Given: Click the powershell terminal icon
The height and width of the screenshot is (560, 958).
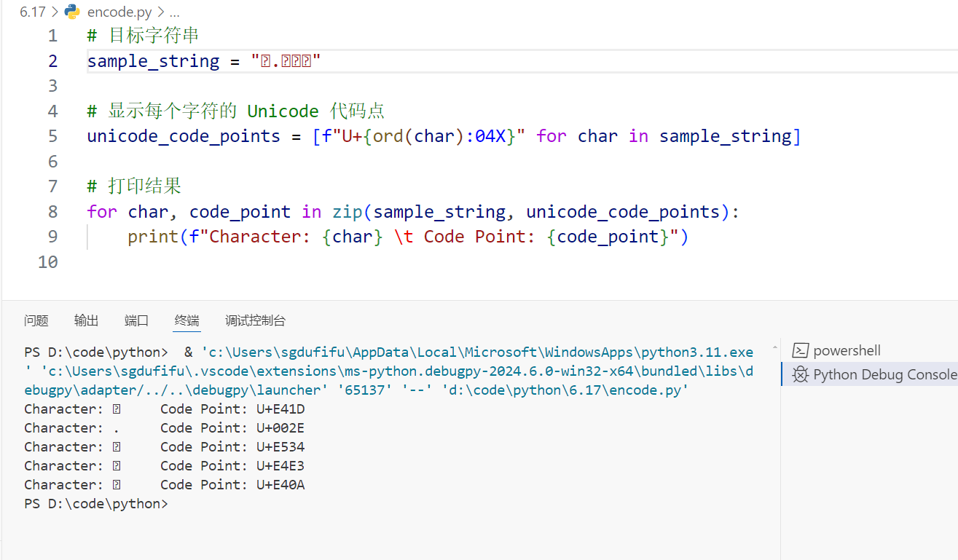Looking at the screenshot, I should pyautogui.click(x=801, y=351).
